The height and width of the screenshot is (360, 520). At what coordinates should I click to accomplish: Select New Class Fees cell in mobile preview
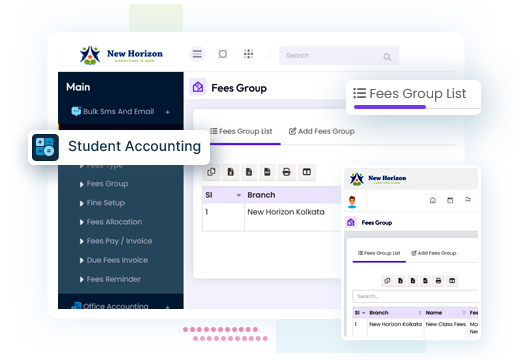[x=446, y=324]
